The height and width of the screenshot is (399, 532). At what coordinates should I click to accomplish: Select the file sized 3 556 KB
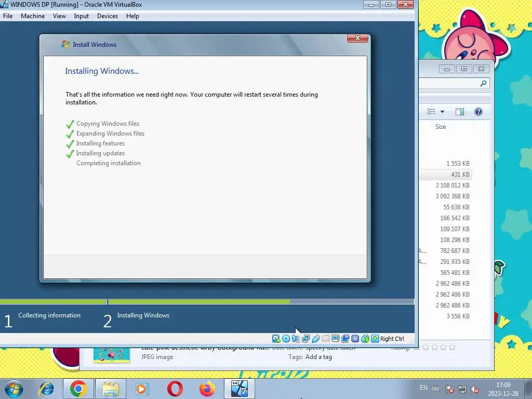point(445,316)
